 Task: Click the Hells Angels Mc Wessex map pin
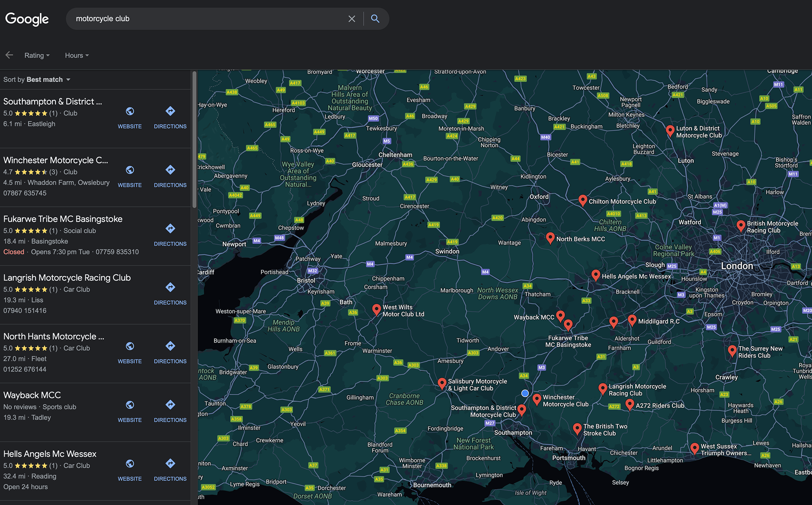[596, 275]
